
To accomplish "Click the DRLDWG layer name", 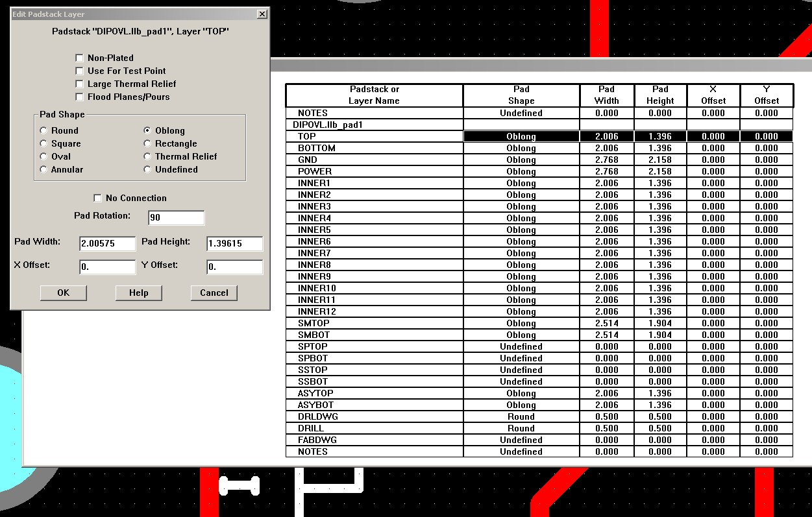I will (x=318, y=416).
